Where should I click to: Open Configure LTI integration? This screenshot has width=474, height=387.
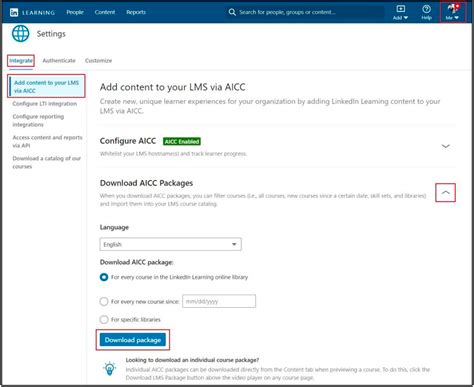click(45, 104)
